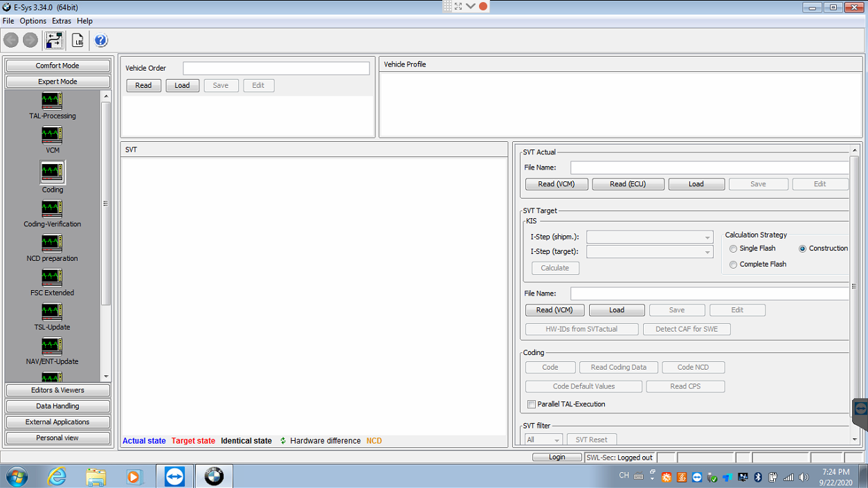
Task: Click the red record dot in session bar
Action: [483, 6]
